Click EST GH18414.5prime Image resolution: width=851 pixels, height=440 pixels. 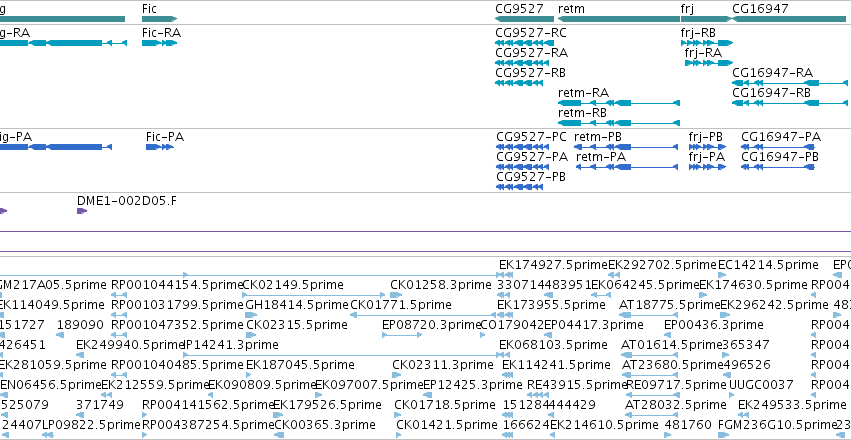click(297, 305)
